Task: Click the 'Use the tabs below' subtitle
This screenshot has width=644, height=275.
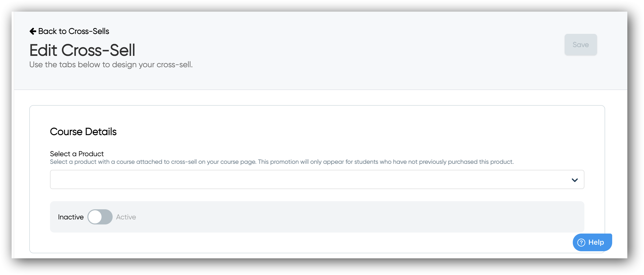Action: (111, 65)
